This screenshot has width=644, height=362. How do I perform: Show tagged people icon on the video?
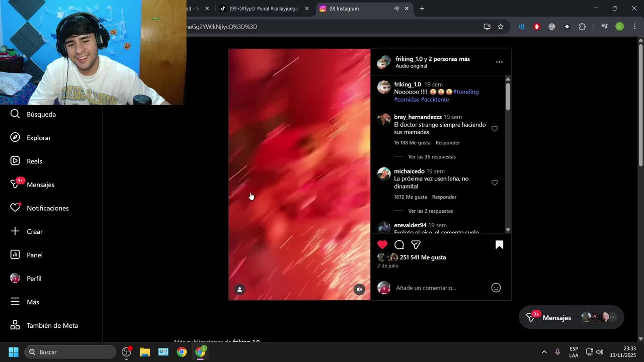click(239, 290)
